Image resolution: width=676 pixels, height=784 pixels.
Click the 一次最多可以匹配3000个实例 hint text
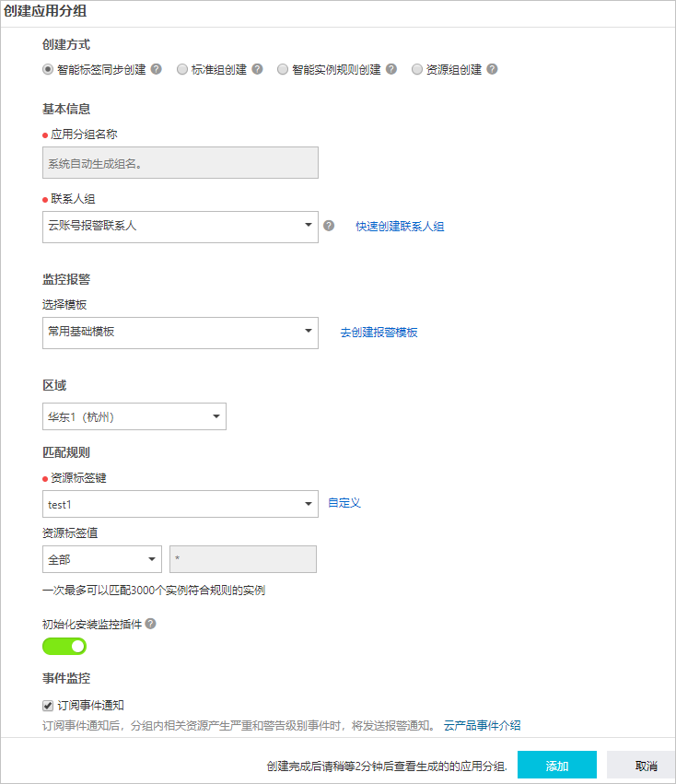pyautogui.click(x=154, y=591)
